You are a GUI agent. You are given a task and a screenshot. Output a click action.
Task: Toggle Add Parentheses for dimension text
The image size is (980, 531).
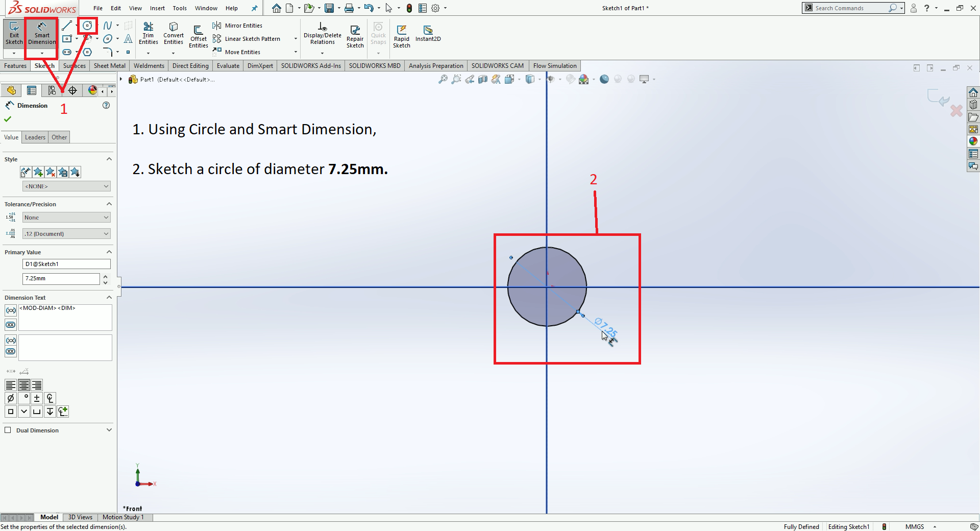(x=11, y=310)
